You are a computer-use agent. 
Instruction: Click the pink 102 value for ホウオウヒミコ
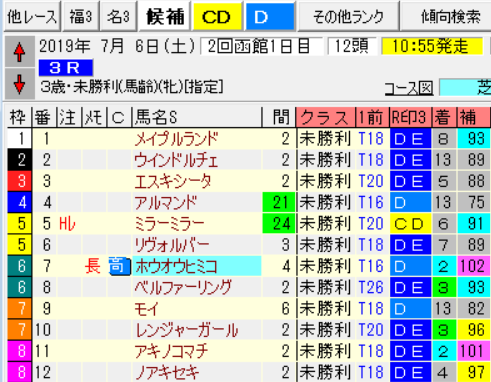(x=474, y=266)
